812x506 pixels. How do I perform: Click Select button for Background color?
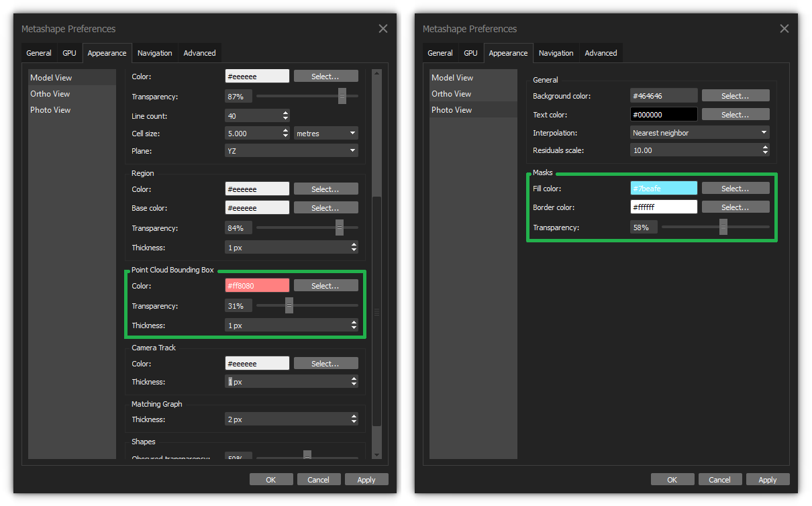(735, 96)
